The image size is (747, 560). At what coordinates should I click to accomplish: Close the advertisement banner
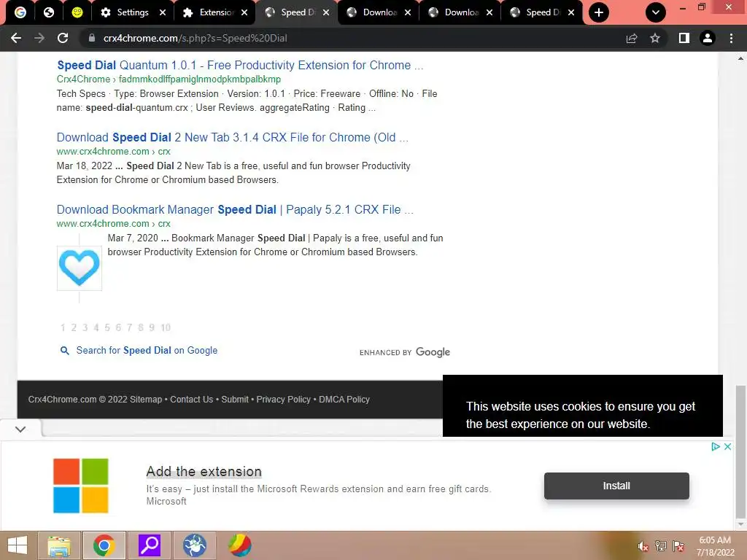pyautogui.click(x=727, y=447)
